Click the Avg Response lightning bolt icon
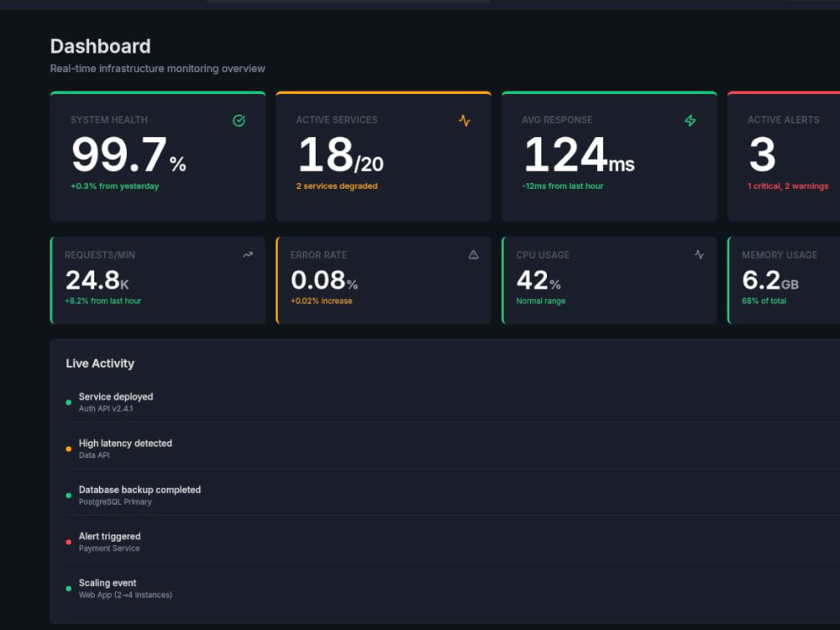This screenshot has height=630, width=840. (x=690, y=120)
